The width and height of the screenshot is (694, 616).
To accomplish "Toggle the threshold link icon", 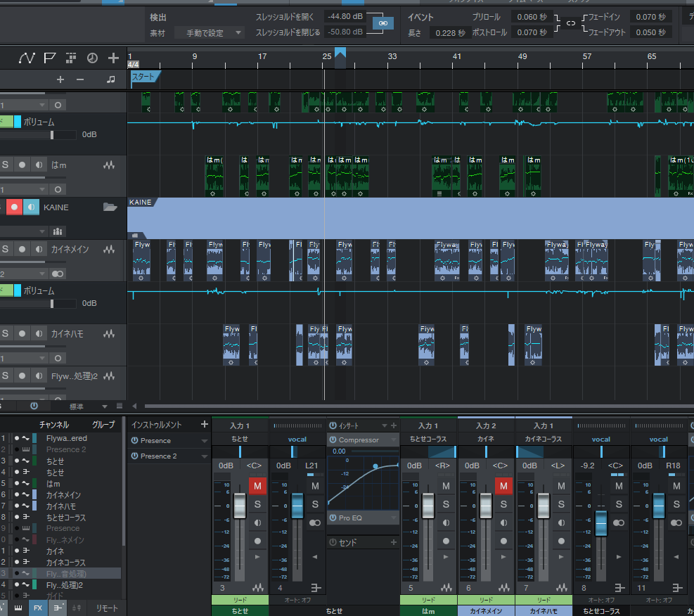I will [x=383, y=23].
